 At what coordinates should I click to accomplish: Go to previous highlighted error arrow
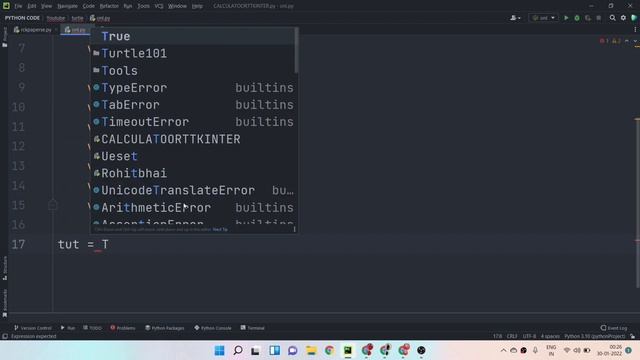pos(627,41)
